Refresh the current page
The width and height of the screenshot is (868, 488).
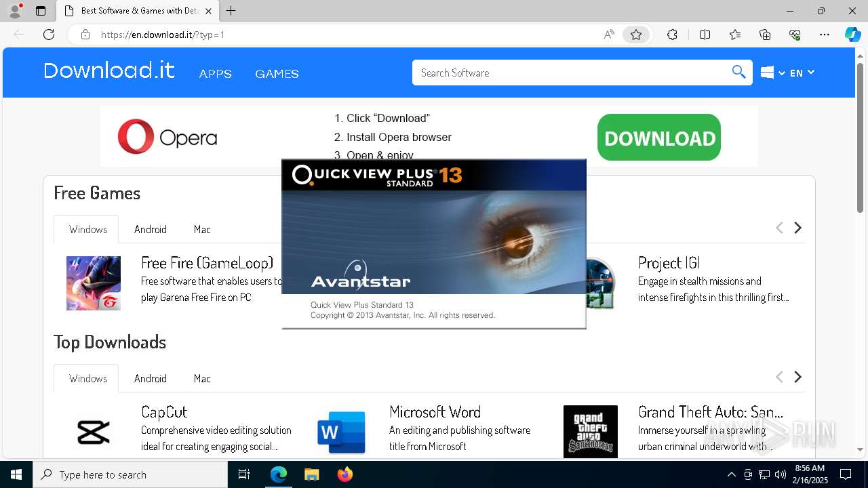(x=49, y=35)
